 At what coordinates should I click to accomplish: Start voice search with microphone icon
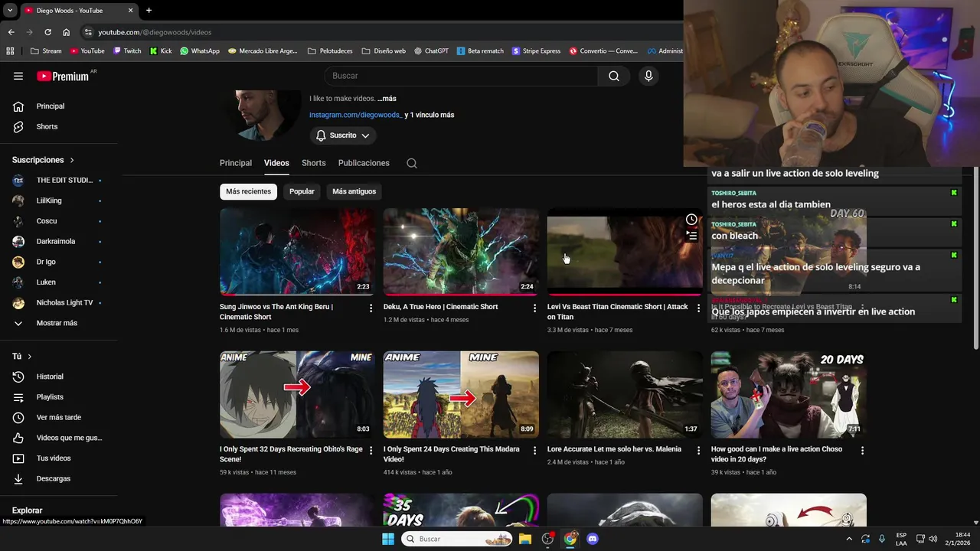pos(648,76)
